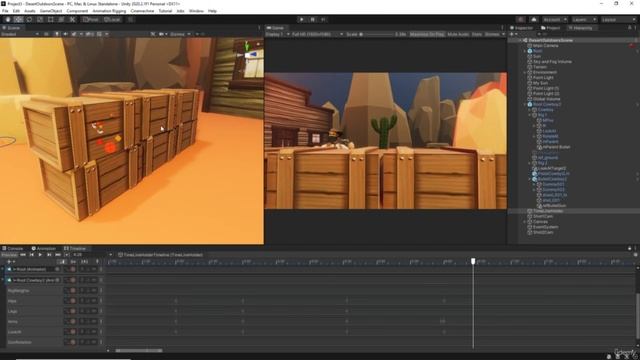
Task: Select the Move tool in the toolbar
Action: (18, 20)
